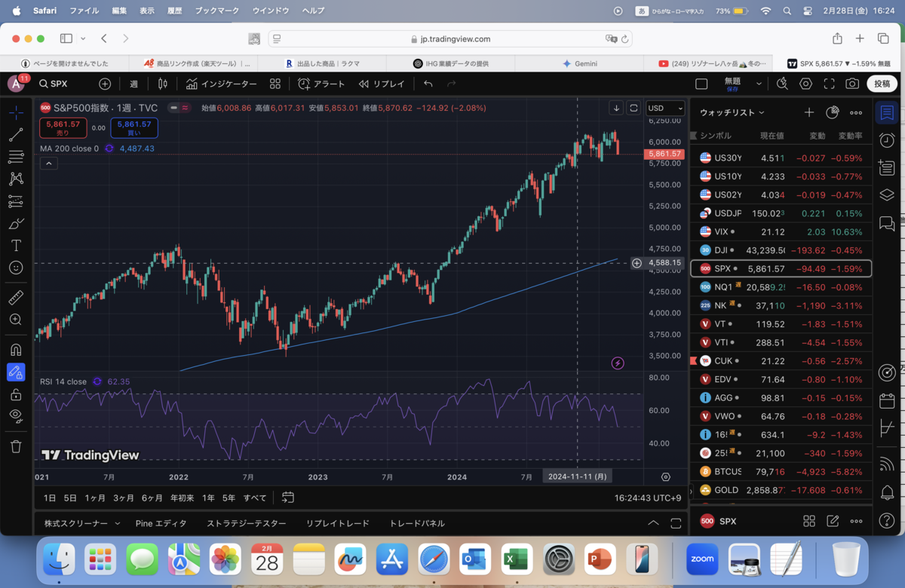This screenshot has width=905, height=588.
Task: Open the トレードパネル tab
Action: tap(417, 523)
